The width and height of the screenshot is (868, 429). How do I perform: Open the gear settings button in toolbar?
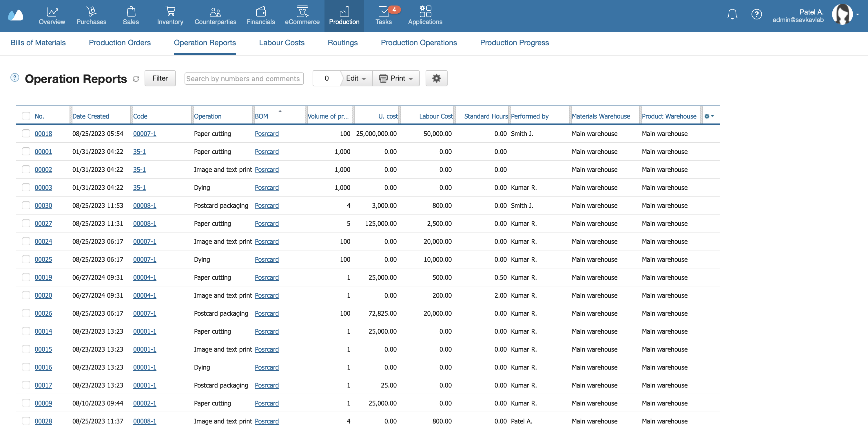[436, 78]
